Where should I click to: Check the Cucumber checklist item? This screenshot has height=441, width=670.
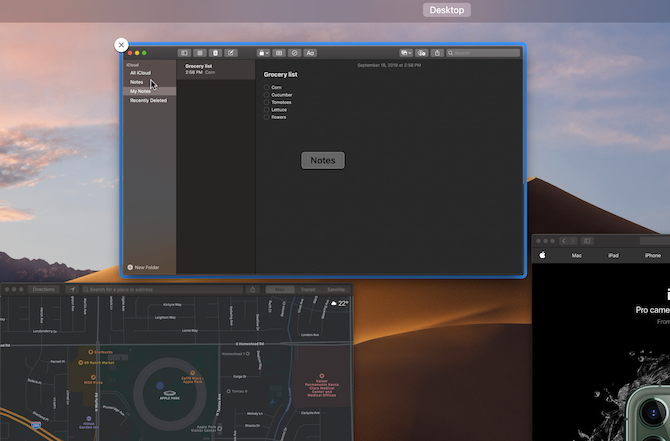(x=267, y=95)
